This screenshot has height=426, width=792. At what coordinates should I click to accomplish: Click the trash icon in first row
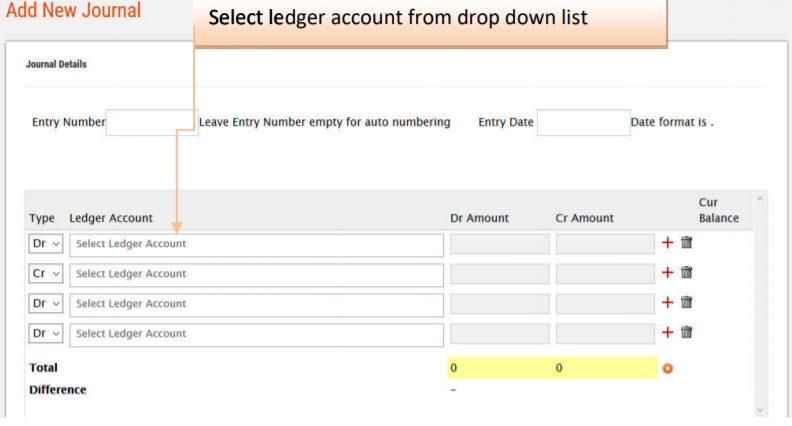click(x=686, y=243)
